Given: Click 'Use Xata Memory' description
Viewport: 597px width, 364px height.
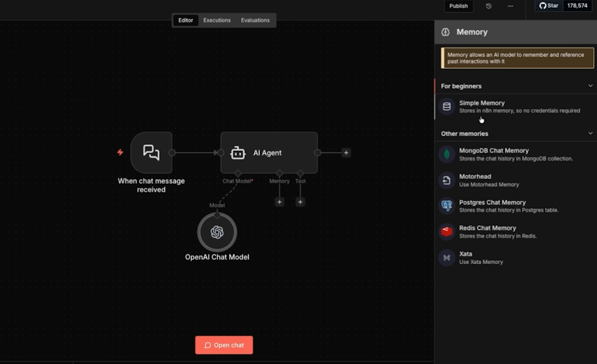Looking at the screenshot, I should point(481,262).
